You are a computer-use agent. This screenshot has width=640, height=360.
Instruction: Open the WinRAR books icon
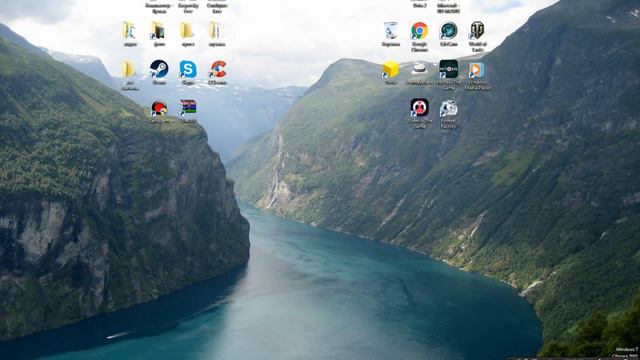[x=188, y=107]
